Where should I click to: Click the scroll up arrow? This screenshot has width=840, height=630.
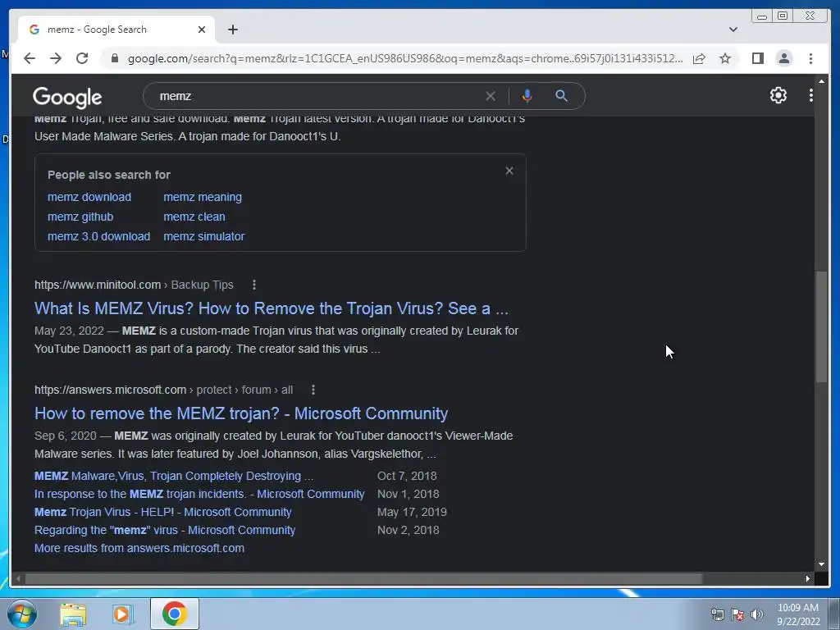pos(821,81)
